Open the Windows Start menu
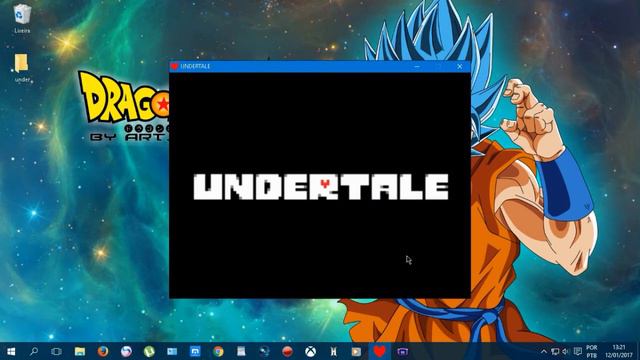The image size is (640, 360). point(11,351)
